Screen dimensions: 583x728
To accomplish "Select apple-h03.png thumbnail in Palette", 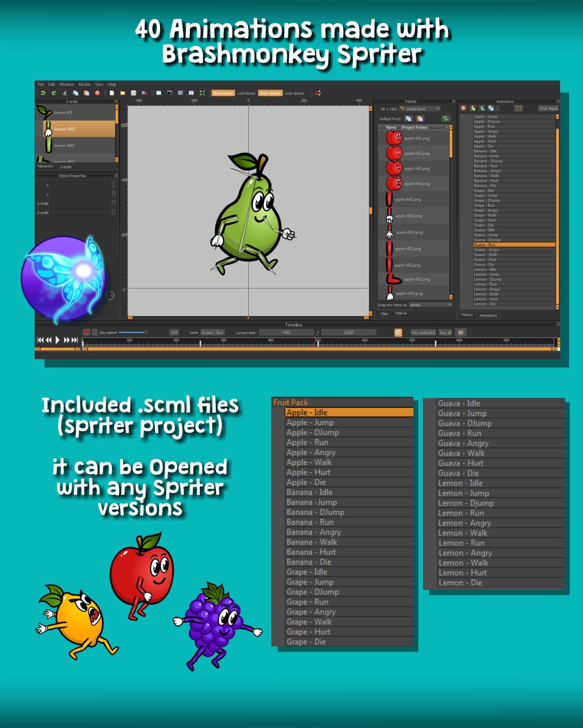I will click(394, 168).
